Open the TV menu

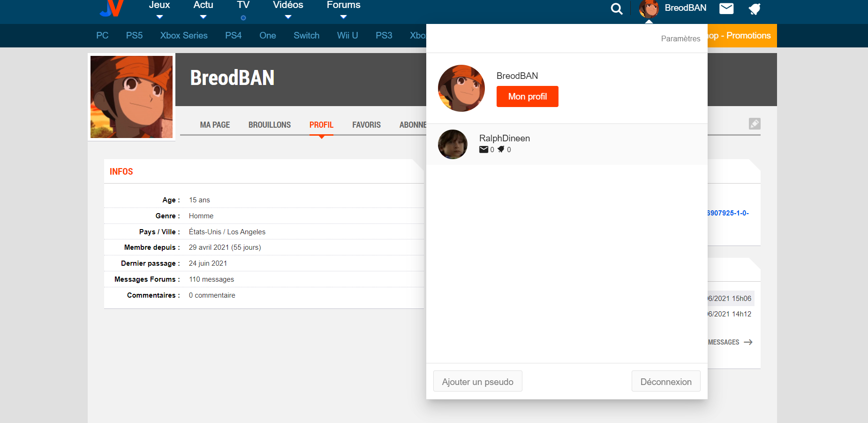pos(243,6)
